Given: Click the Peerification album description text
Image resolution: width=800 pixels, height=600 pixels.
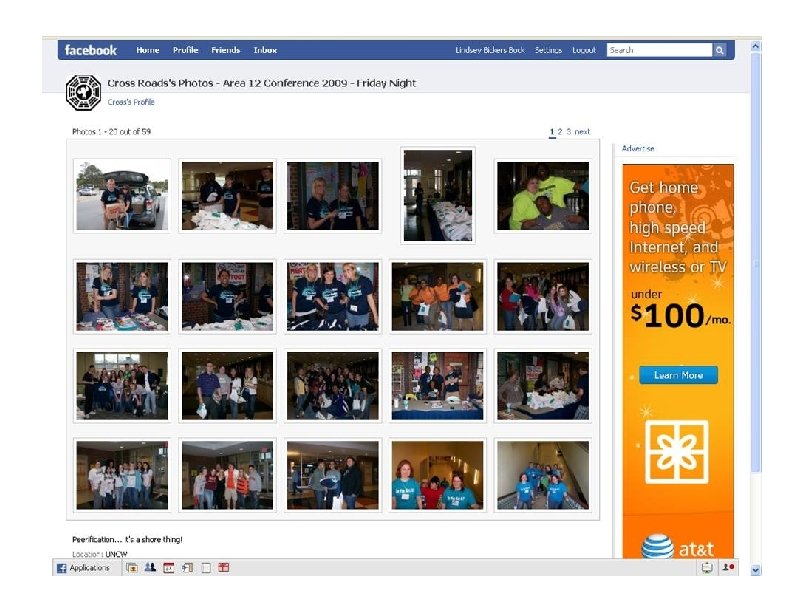Looking at the screenshot, I should click(127, 539).
